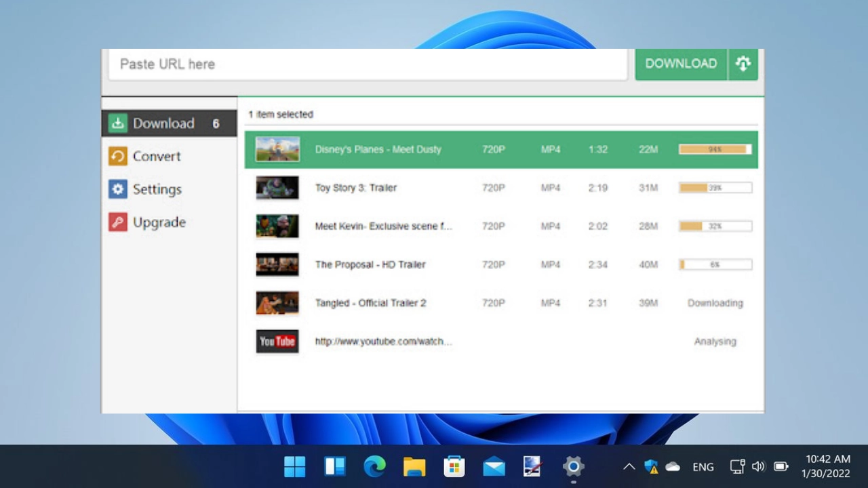Click the OneDrive cloud tray icon

pos(673,466)
